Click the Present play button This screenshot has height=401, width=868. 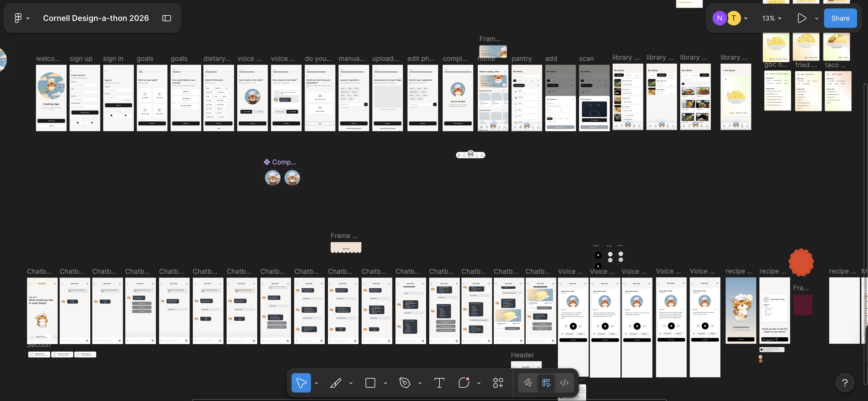click(x=802, y=18)
